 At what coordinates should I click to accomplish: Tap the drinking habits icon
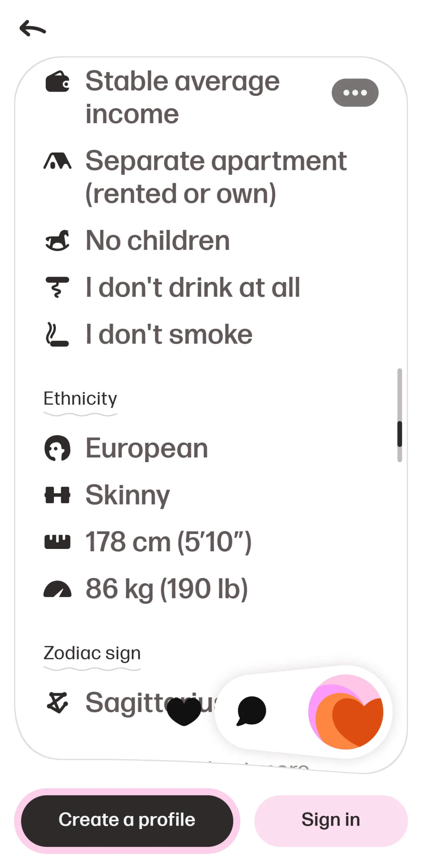click(x=57, y=287)
